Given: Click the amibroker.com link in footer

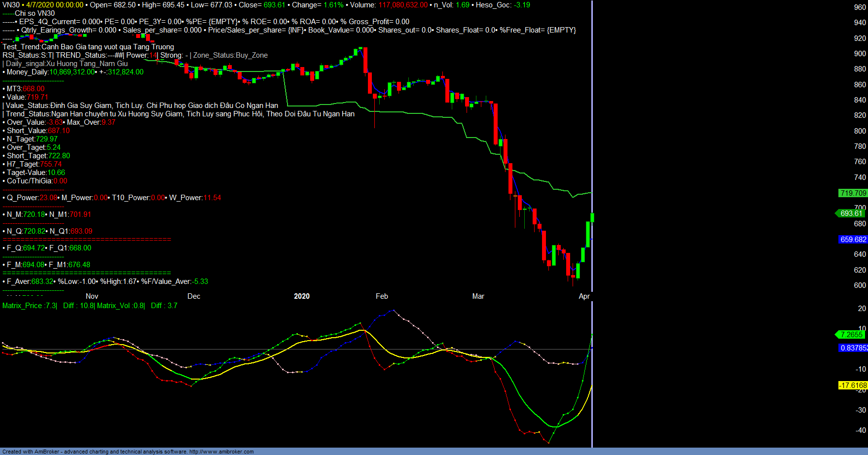Looking at the screenshot, I should 221,452.
